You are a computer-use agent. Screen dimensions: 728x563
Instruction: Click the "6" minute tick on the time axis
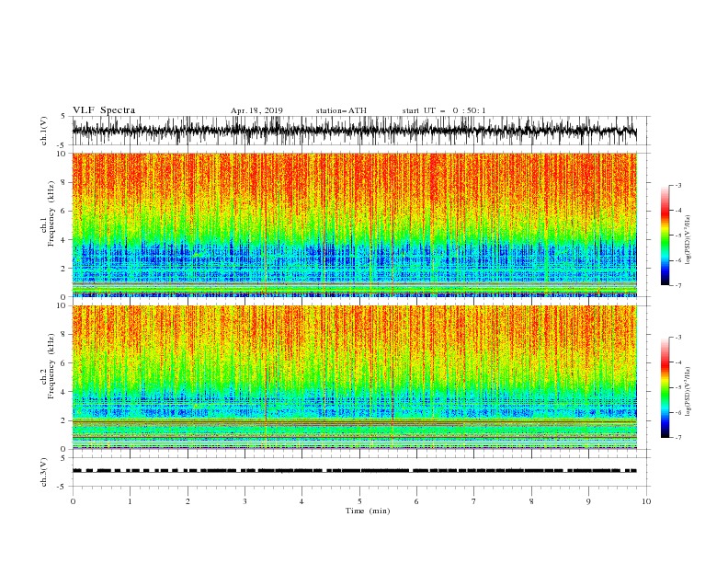[x=416, y=501]
